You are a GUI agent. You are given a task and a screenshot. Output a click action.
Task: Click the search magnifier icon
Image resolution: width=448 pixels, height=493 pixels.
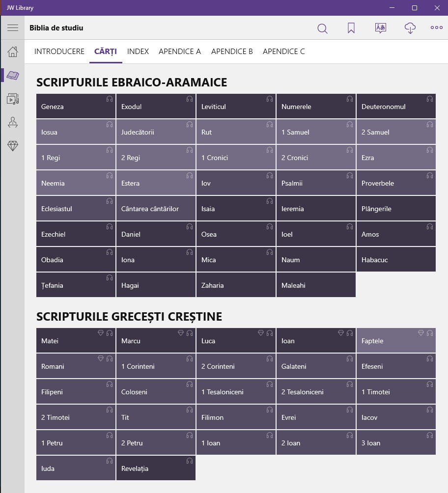pos(322,28)
